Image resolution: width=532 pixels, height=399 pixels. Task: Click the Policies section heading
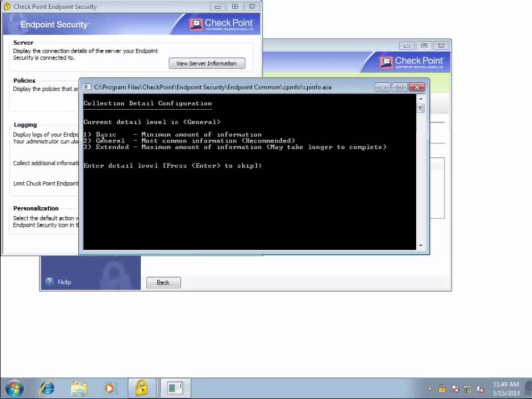(x=24, y=80)
